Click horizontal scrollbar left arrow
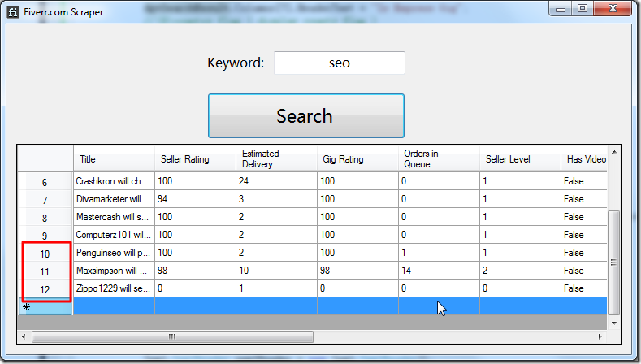The height and width of the screenshot is (364, 641). [x=24, y=336]
